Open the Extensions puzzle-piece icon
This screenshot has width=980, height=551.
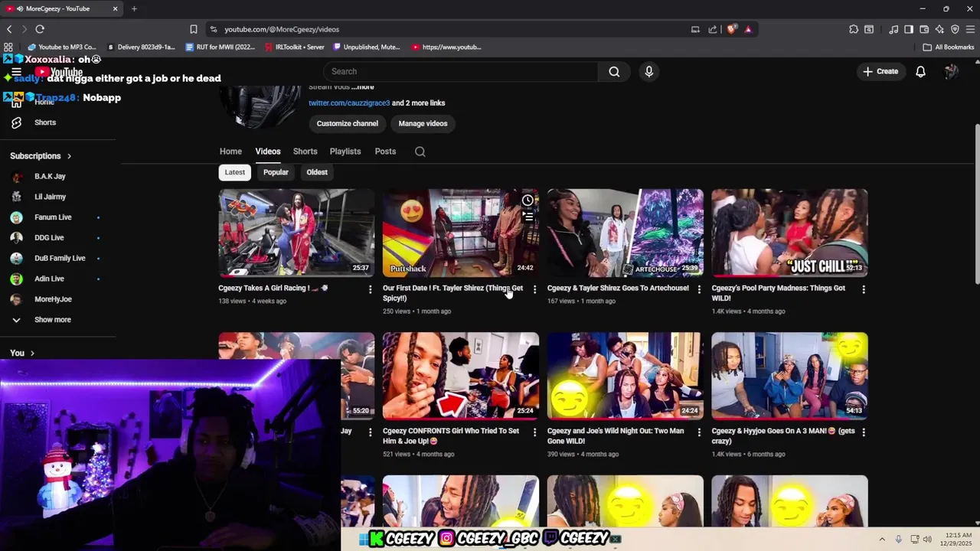[x=854, y=29]
